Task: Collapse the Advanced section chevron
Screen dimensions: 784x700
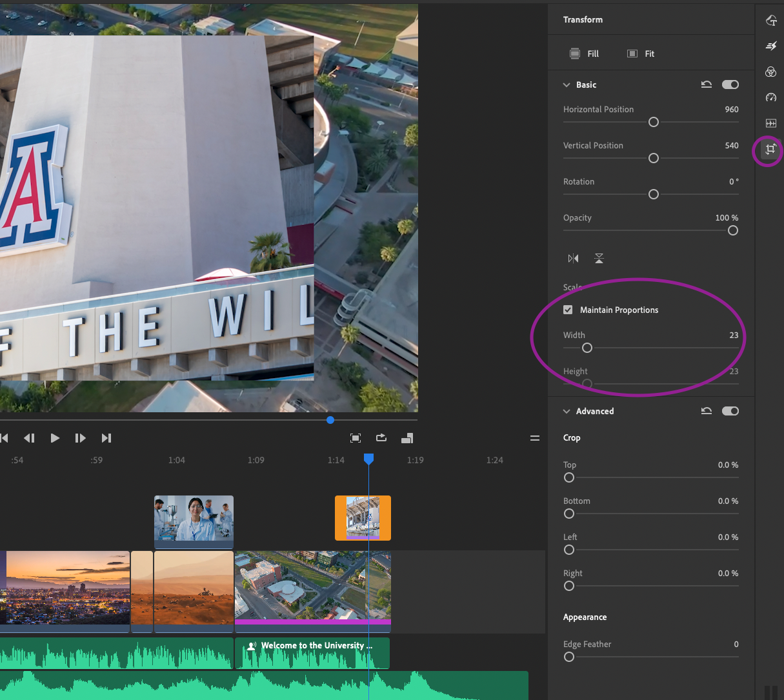Action: [567, 412]
